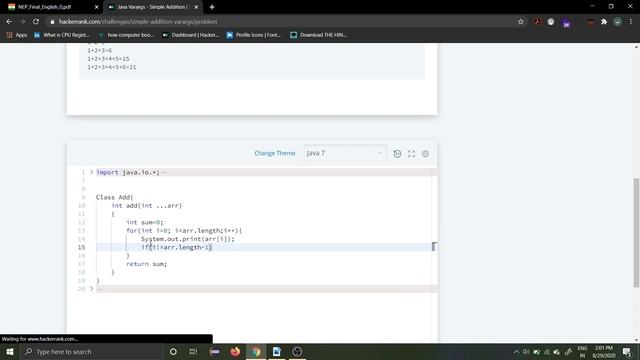Open the purple badge extension icon
Viewport: 640px width, 360px height.
[x=566, y=22]
